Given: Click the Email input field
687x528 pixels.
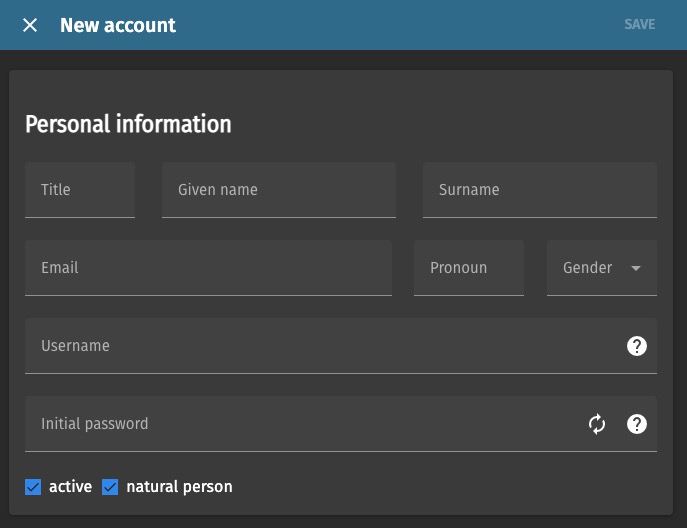Looking at the screenshot, I should (208, 268).
